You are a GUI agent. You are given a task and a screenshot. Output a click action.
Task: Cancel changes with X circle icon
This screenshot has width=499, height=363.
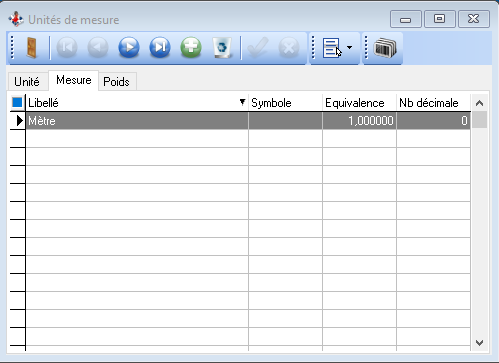pyautogui.click(x=289, y=48)
